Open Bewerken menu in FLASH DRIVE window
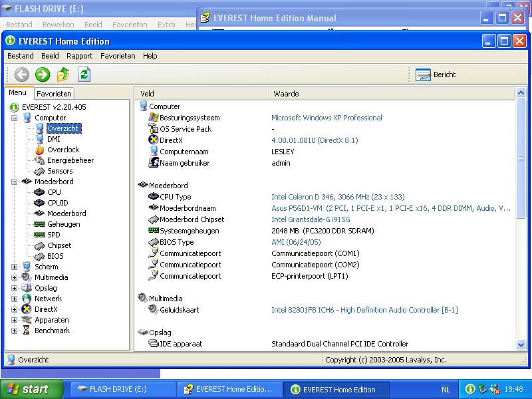This screenshot has height=399, width=532. click(59, 25)
